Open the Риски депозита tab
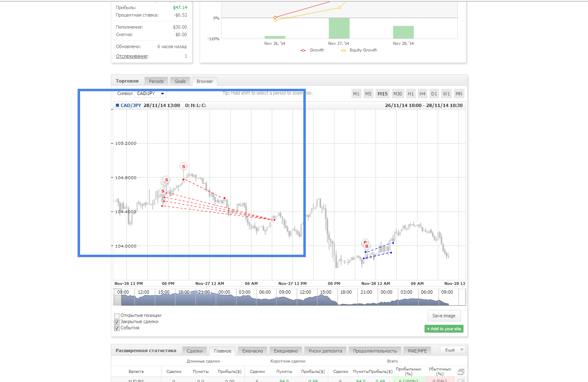 pos(325,351)
